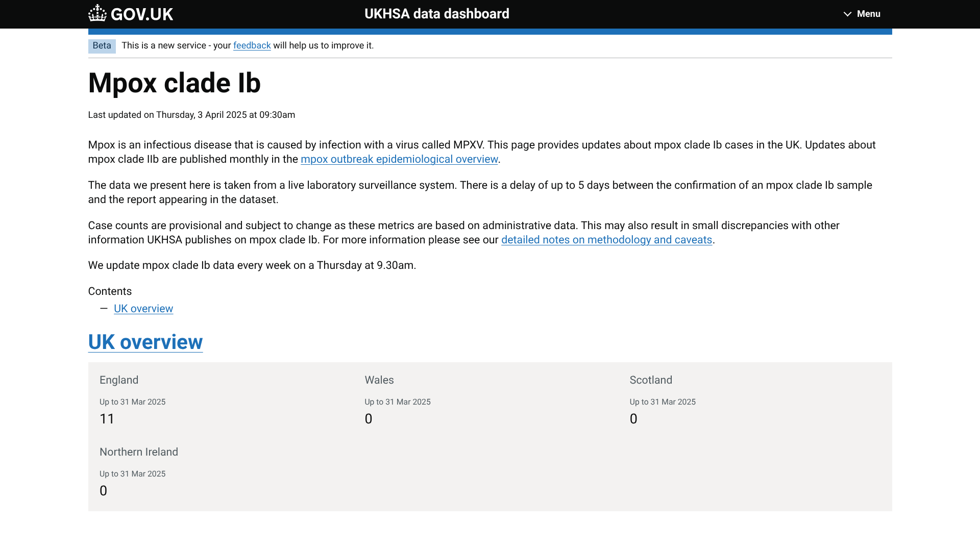
Task: Click the Northern Ireland card label
Action: [139, 452]
